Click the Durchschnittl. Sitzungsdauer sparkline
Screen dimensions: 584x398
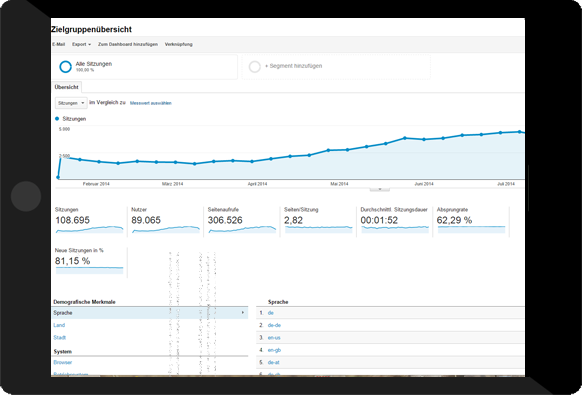pos(395,230)
